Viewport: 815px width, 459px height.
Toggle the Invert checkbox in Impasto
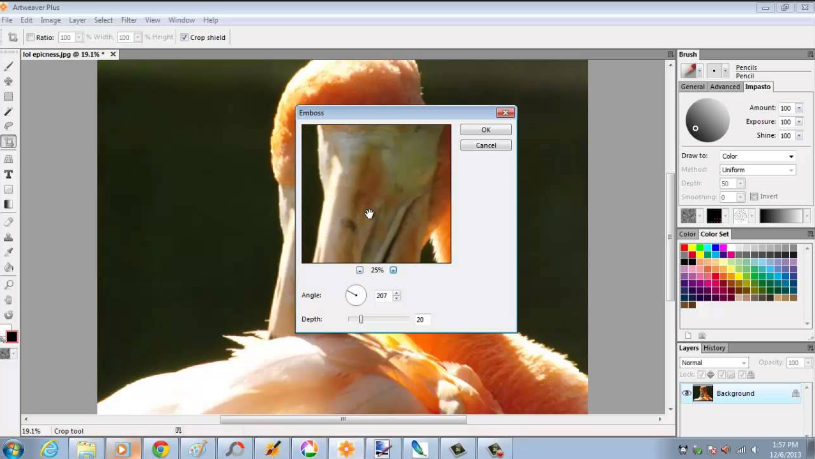[754, 196]
